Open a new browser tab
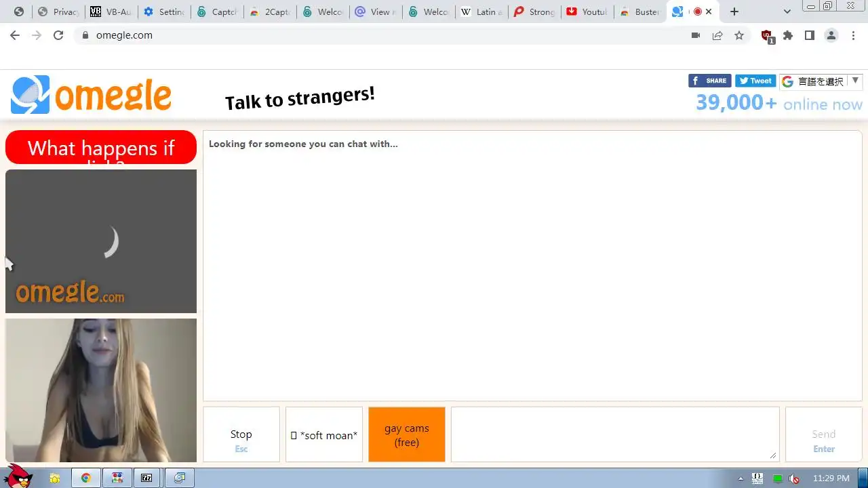The image size is (868, 488). click(x=734, y=12)
